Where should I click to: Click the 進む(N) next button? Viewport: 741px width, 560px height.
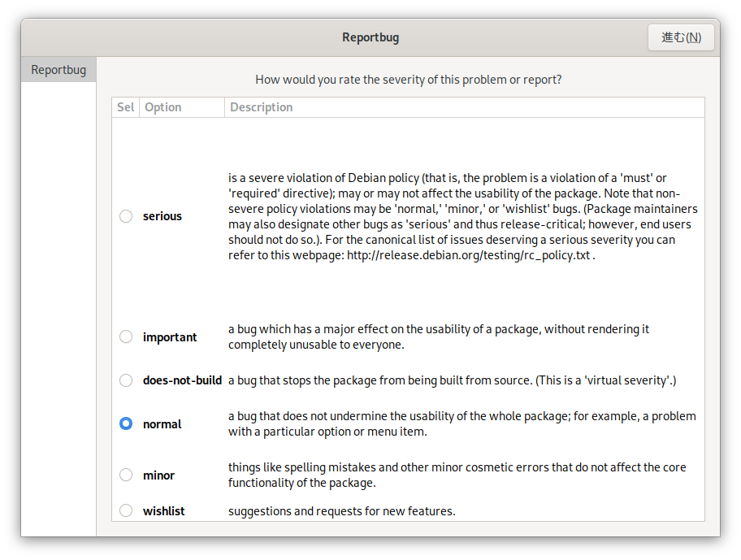[681, 37]
